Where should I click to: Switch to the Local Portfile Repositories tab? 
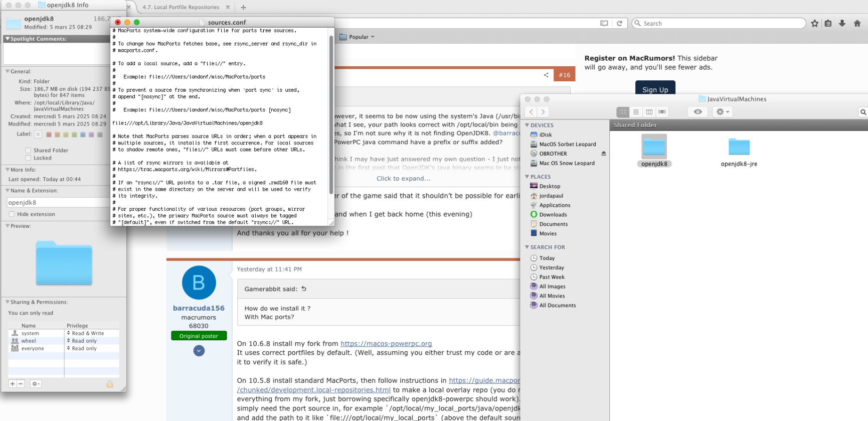(x=181, y=7)
